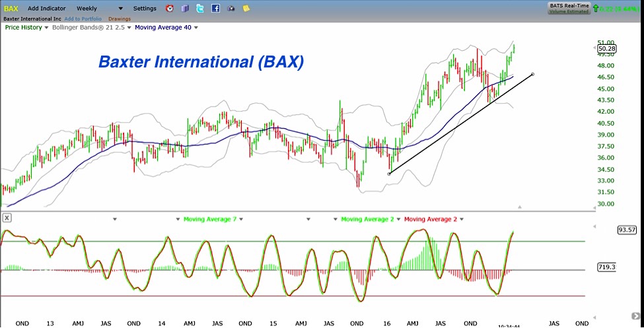644x328 pixels.
Task: Click the 46.50 price axis label
Action: [x=606, y=77]
